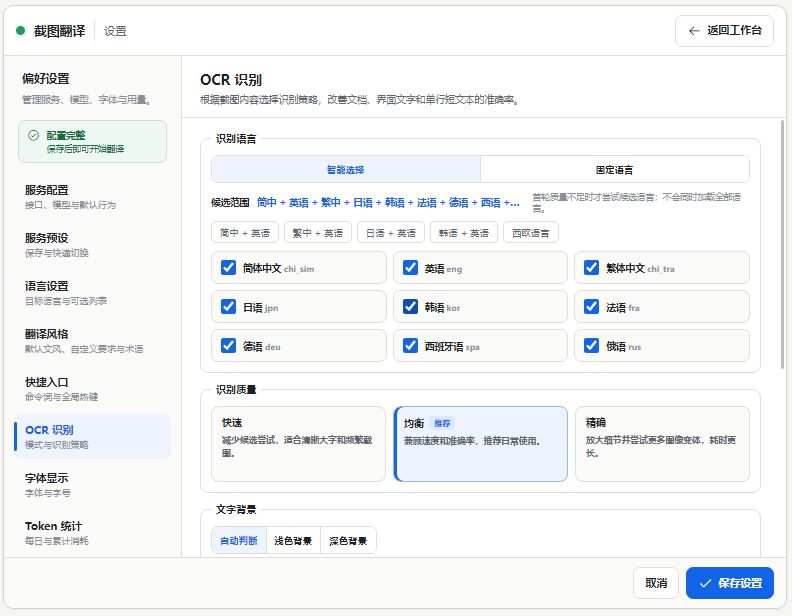Apply the 西欧语言 preset
The width and height of the screenshot is (792, 616).
coord(531,233)
